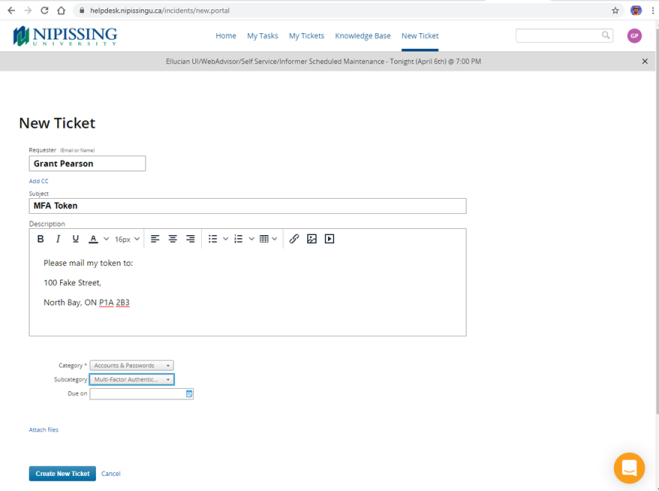Insert a numbered list
The image size is (659, 491).
239,239
